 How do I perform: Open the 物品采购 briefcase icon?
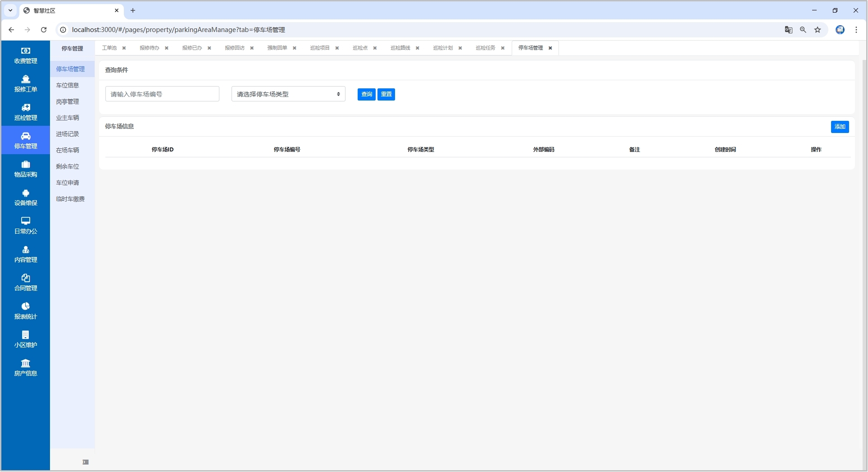click(x=26, y=165)
